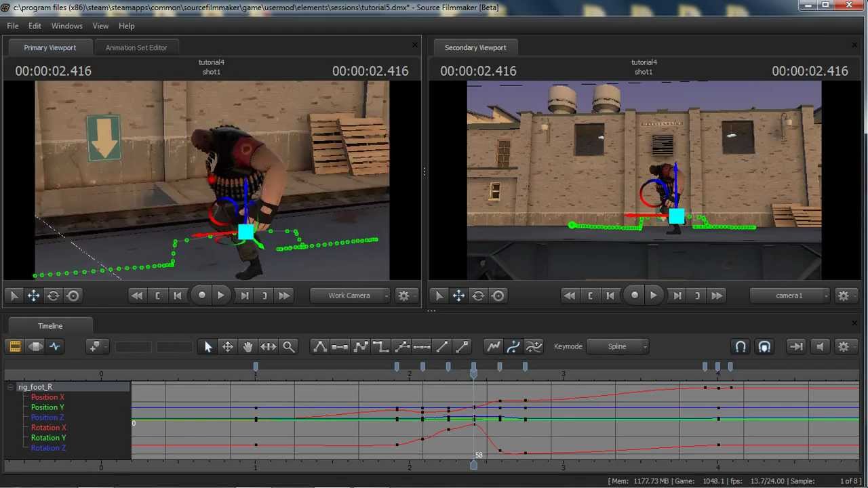This screenshot has width=868, height=488.
Task: Open the View menu
Action: [100, 26]
